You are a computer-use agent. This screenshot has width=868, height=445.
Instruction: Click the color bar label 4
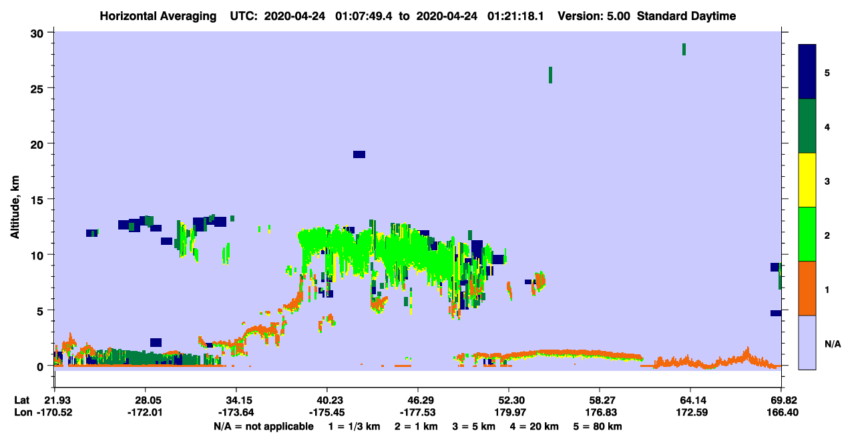click(827, 126)
